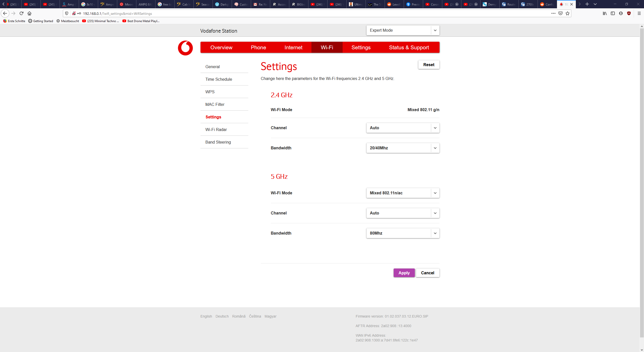Switch language to Deutsch
This screenshot has width=644, height=352.
tap(222, 316)
